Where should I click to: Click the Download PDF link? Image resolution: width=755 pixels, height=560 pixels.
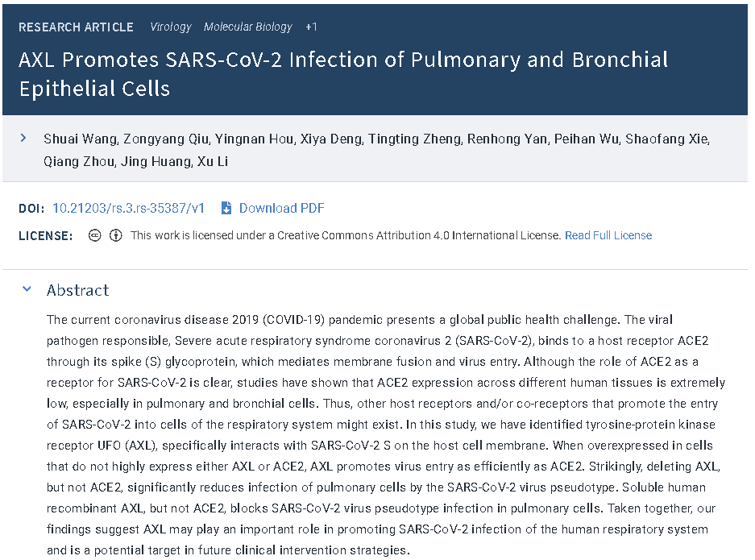(x=282, y=208)
